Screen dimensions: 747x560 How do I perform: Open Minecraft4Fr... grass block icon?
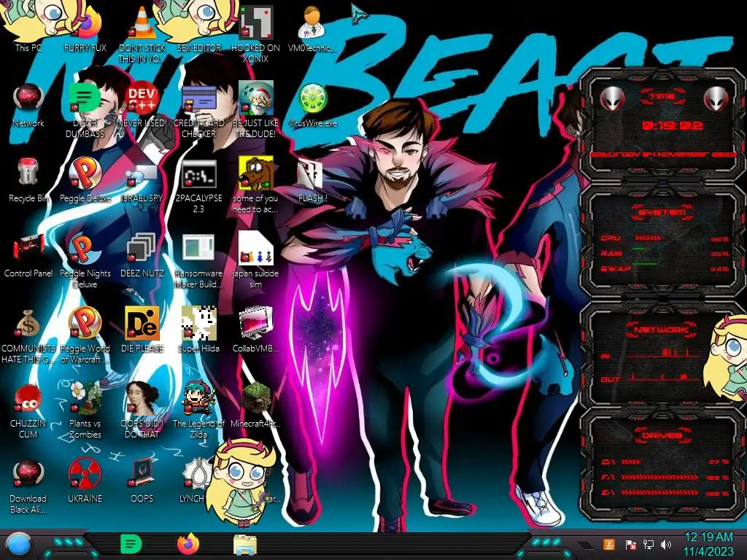pyautogui.click(x=256, y=397)
